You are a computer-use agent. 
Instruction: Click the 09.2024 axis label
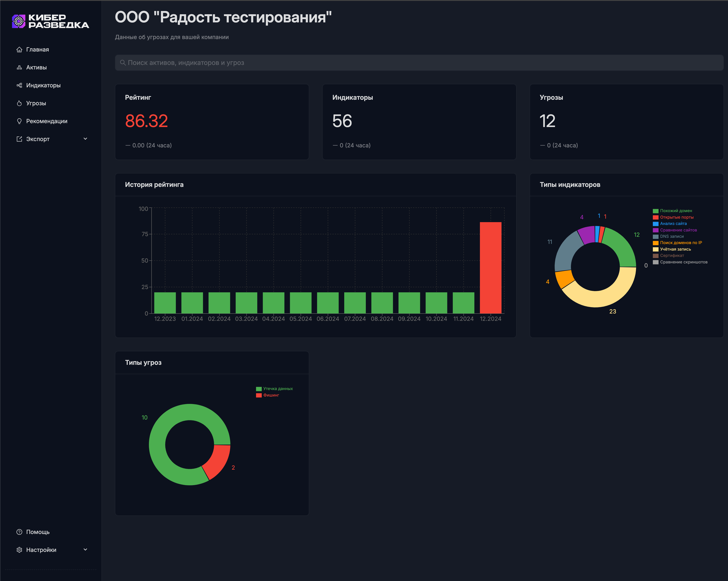pyautogui.click(x=409, y=319)
